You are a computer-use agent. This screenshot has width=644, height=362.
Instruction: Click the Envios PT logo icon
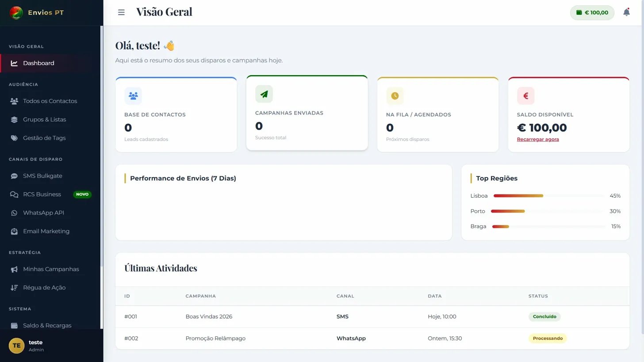[x=16, y=12]
